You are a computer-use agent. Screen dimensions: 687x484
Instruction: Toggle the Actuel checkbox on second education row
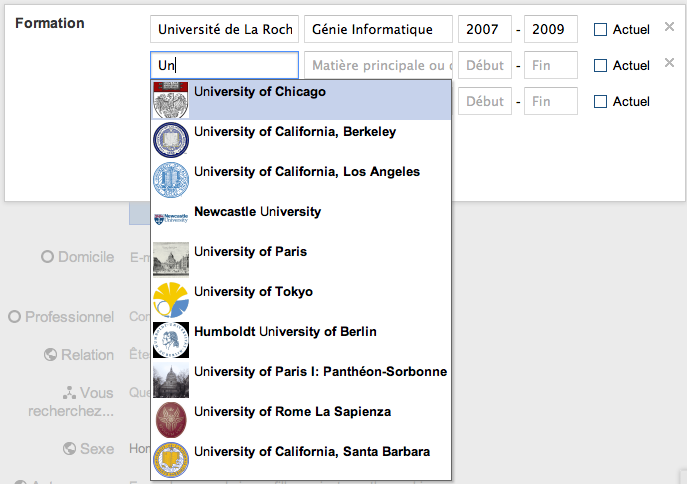click(600, 66)
